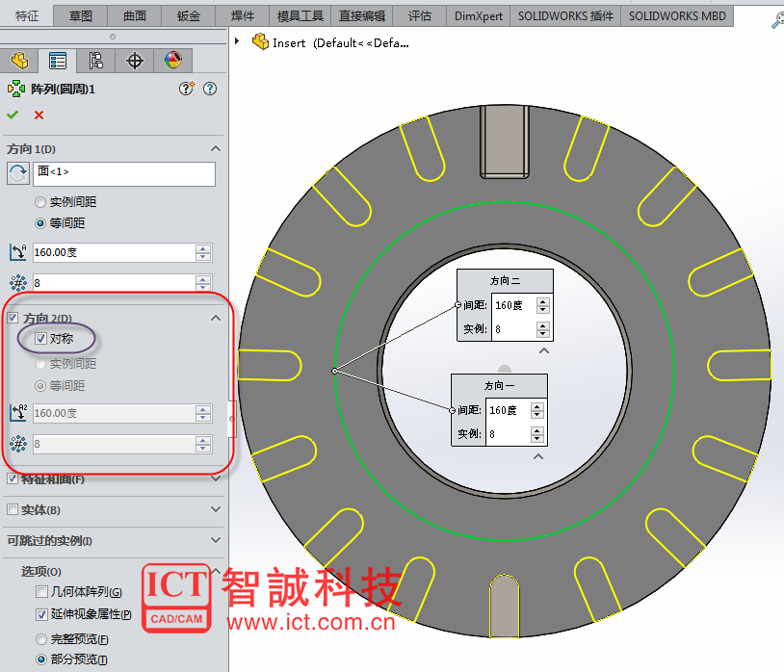This screenshot has width=784, height=672.
Task: Collapse the 方向一 callout chevron
Action: (x=538, y=456)
